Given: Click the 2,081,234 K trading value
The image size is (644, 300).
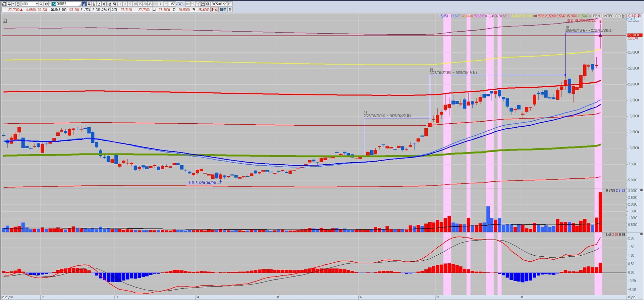Looking at the screenshot, I should 101,10.
